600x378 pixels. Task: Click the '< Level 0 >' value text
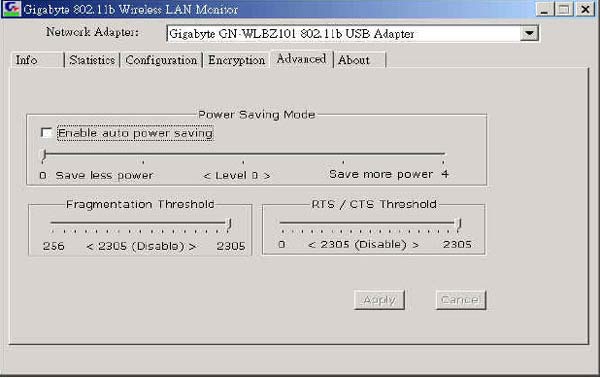coord(237,176)
